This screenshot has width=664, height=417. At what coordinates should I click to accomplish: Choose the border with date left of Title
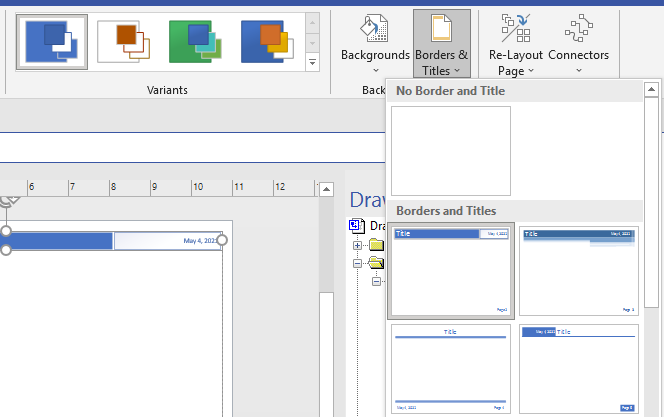click(x=578, y=368)
